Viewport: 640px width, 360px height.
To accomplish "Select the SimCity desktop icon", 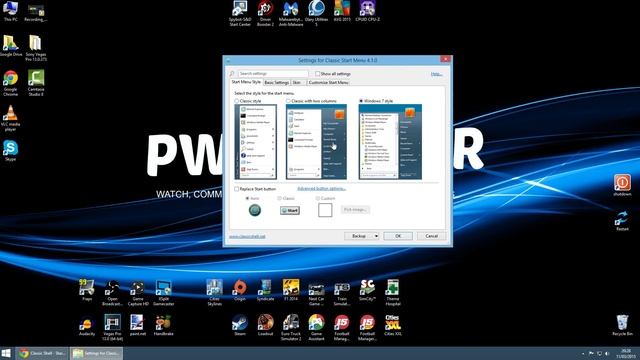I will click(367, 290).
